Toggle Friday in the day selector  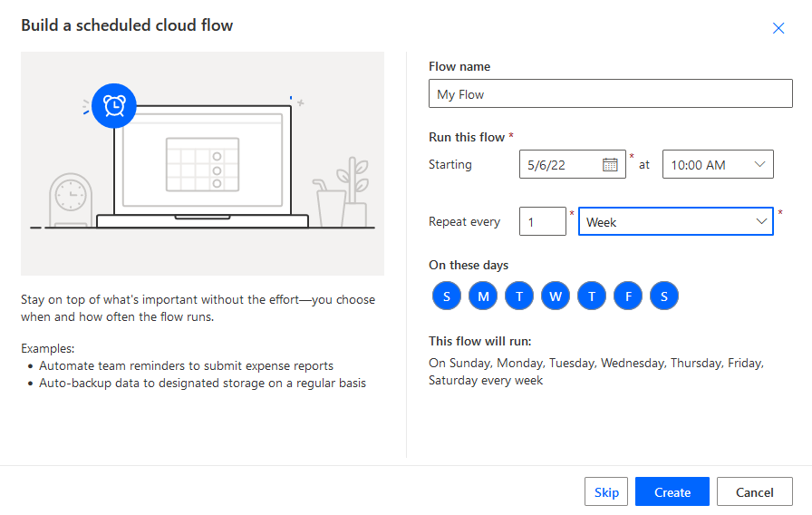[x=628, y=296]
